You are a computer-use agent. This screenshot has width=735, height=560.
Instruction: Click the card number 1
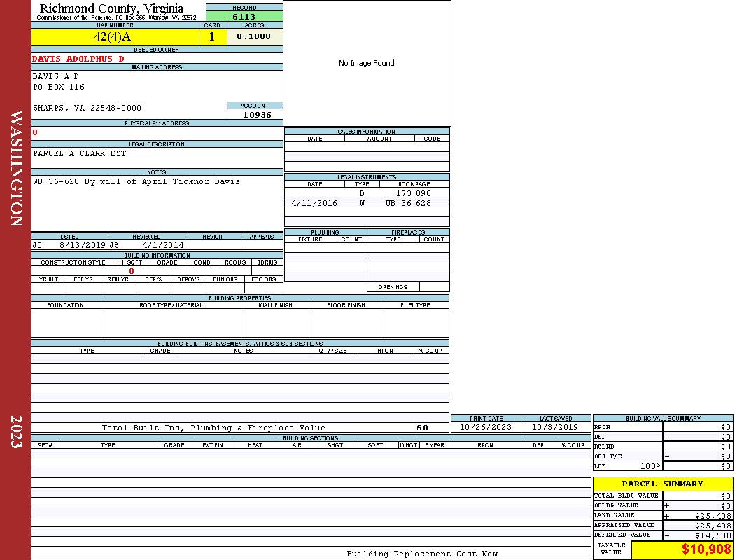pos(212,36)
